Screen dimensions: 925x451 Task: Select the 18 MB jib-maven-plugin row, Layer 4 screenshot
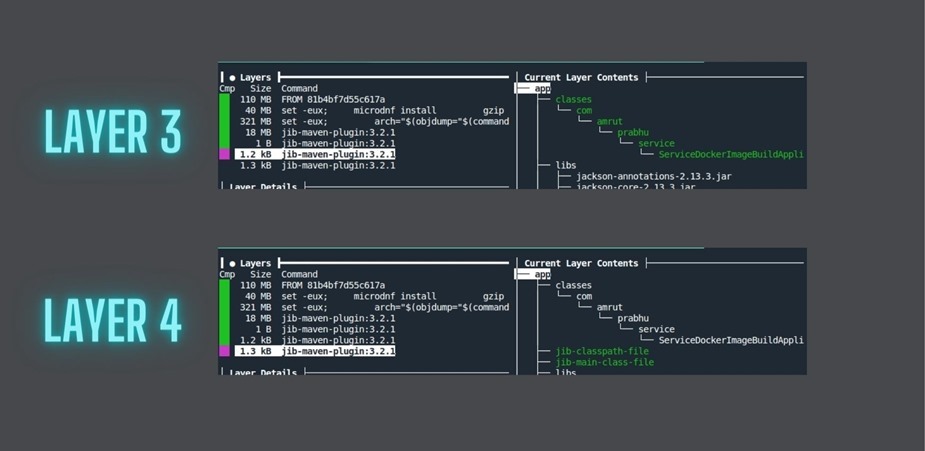[317, 318]
